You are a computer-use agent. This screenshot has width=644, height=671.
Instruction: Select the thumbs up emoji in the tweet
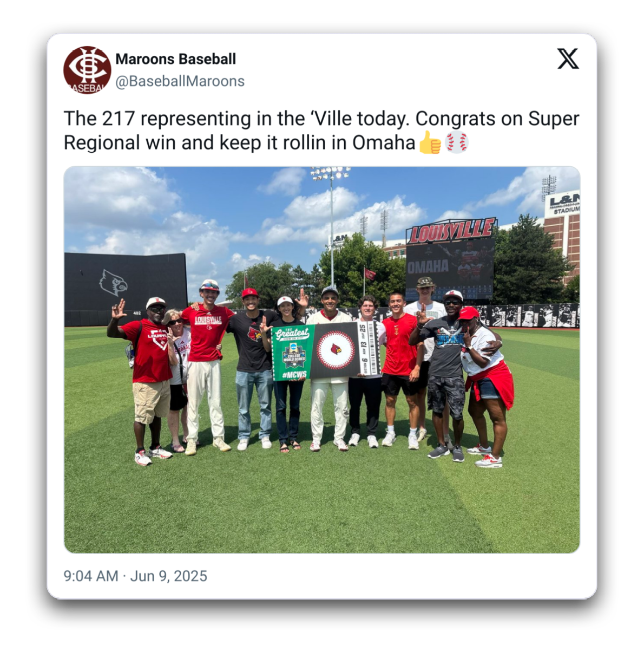click(430, 142)
